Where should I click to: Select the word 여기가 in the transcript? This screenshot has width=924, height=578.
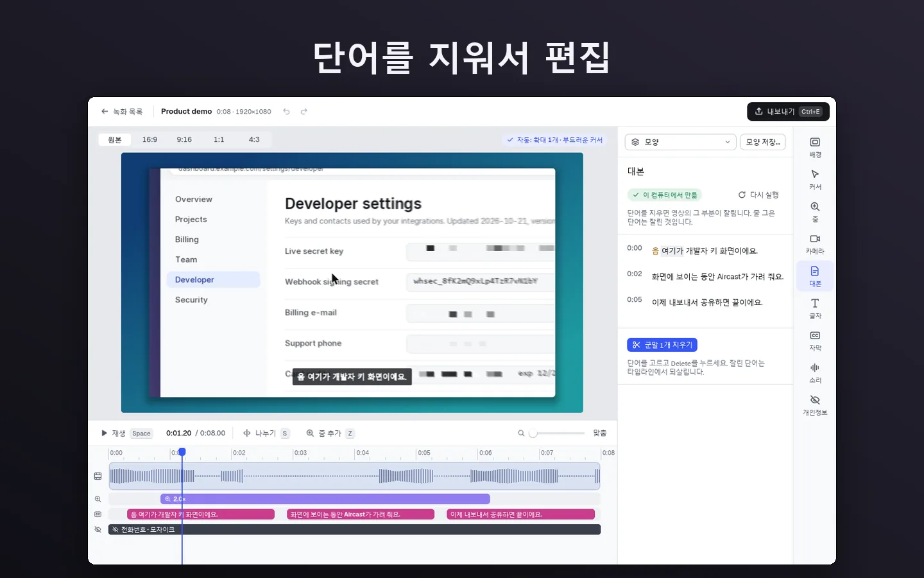672,251
